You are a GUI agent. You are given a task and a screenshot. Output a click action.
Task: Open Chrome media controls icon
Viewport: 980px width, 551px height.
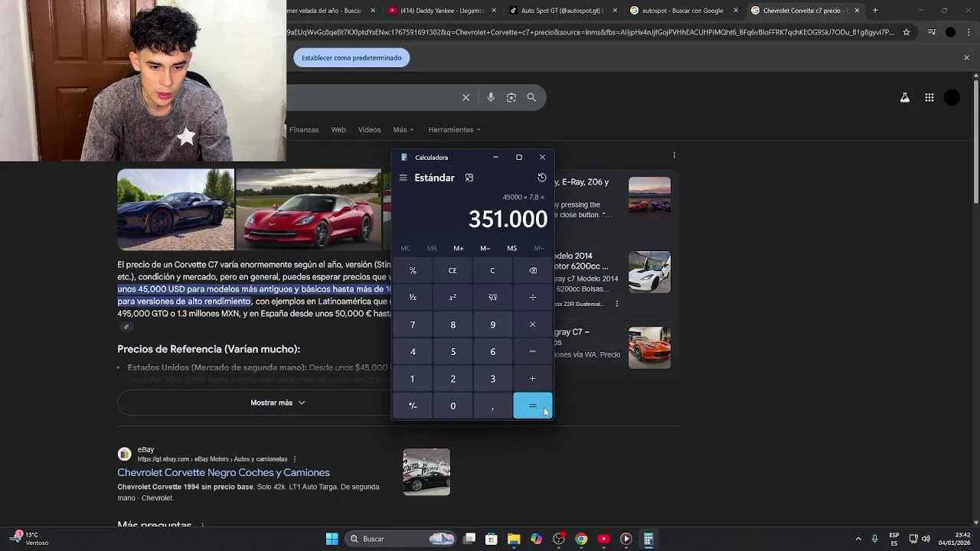[932, 32]
